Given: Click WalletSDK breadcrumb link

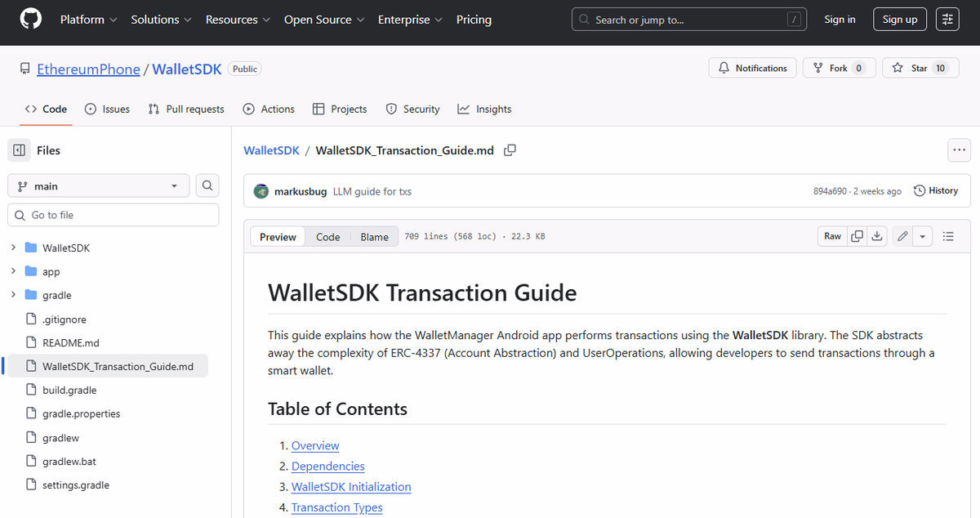Looking at the screenshot, I should [x=272, y=150].
